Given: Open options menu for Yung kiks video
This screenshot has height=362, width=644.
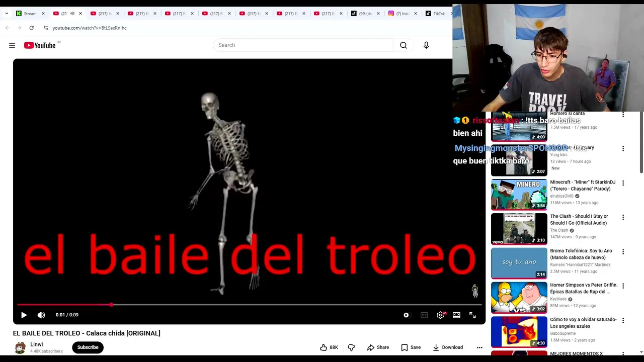Looking at the screenshot, I should coord(623,149).
